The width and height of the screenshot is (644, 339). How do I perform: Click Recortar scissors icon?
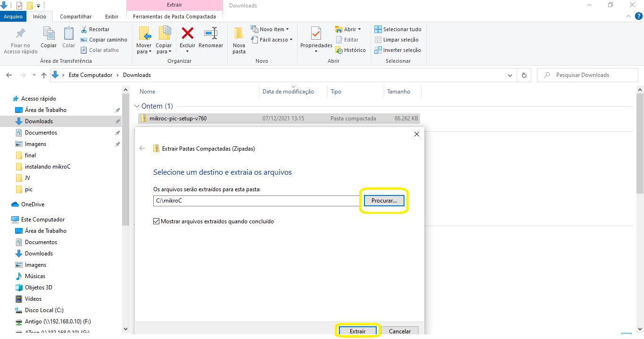84,29
